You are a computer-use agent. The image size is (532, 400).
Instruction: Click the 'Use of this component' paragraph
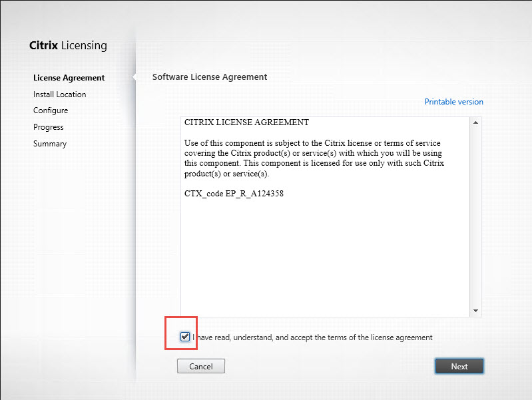[314, 158]
